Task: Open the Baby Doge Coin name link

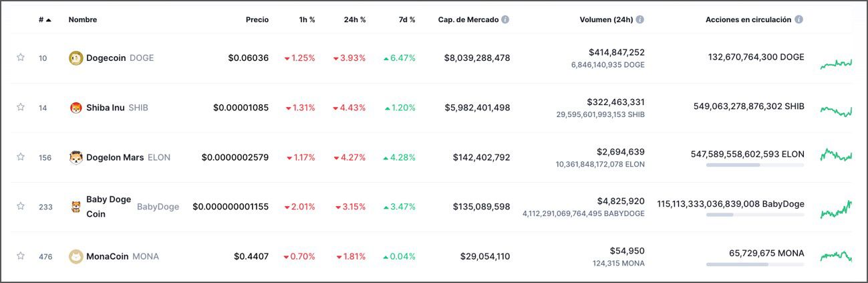Action: tap(108, 207)
